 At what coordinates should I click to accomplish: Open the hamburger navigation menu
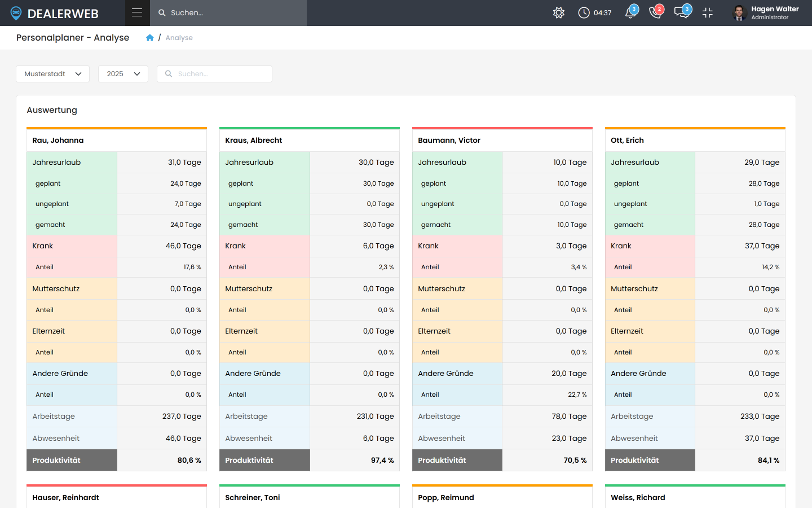point(137,12)
